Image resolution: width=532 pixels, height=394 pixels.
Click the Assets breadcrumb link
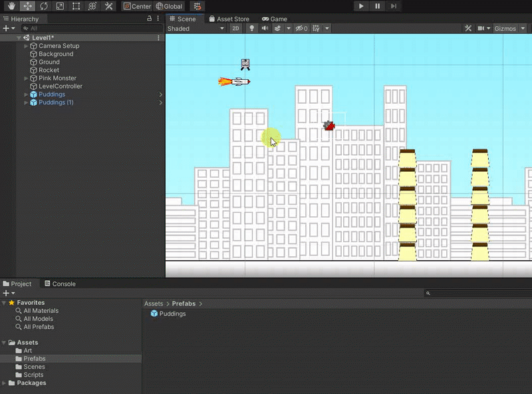[x=153, y=303]
